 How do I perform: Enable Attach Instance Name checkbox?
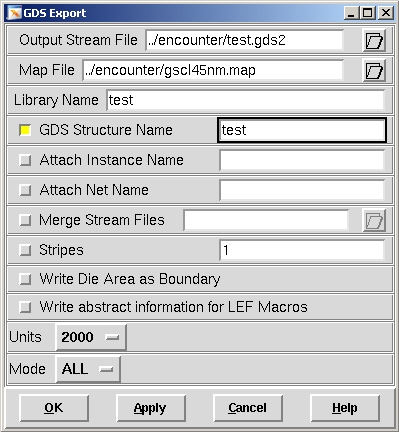pos(25,160)
